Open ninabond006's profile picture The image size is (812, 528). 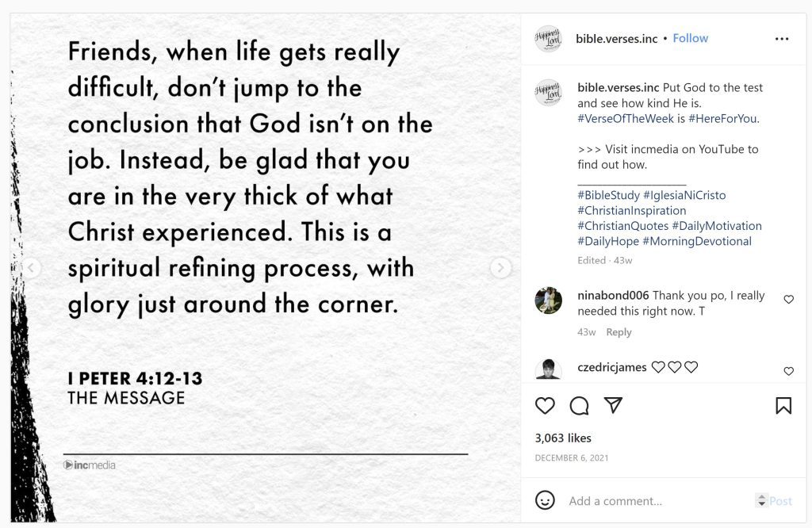click(548, 300)
